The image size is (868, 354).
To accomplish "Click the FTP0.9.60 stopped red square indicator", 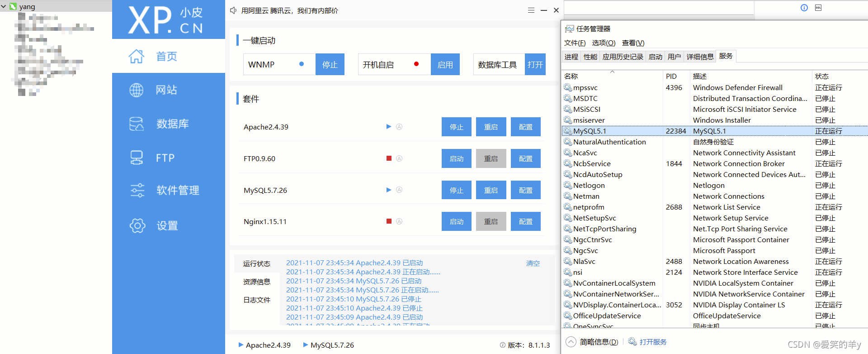I will tap(389, 158).
